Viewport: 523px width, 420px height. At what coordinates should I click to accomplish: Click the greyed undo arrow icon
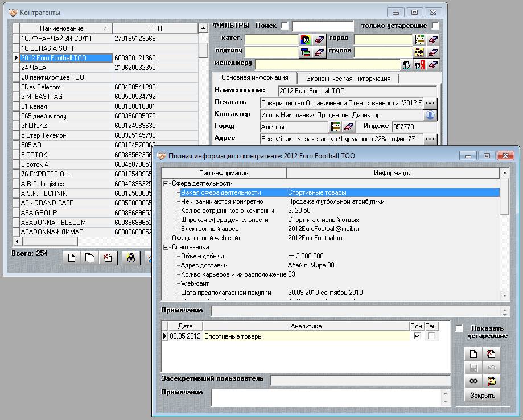click(491, 368)
